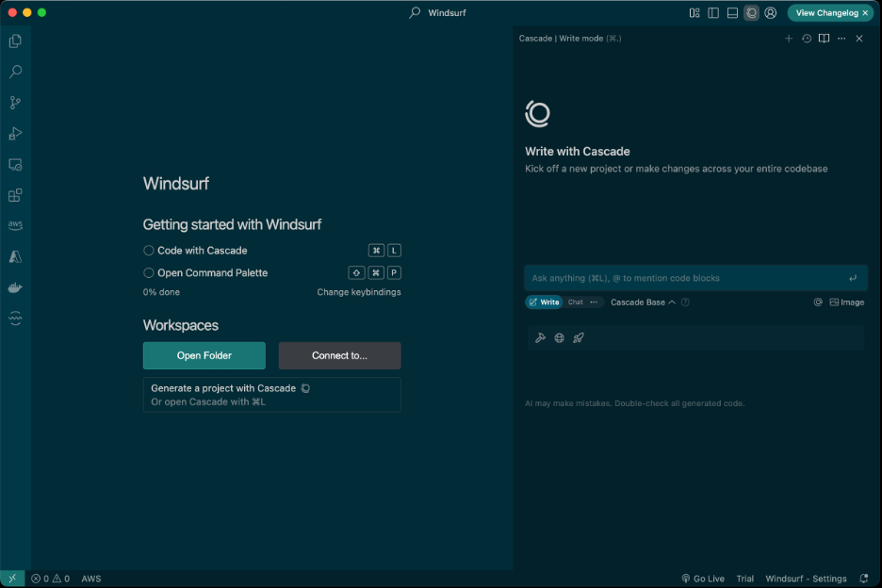Click the View Changelog button

click(x=826, y=12)
